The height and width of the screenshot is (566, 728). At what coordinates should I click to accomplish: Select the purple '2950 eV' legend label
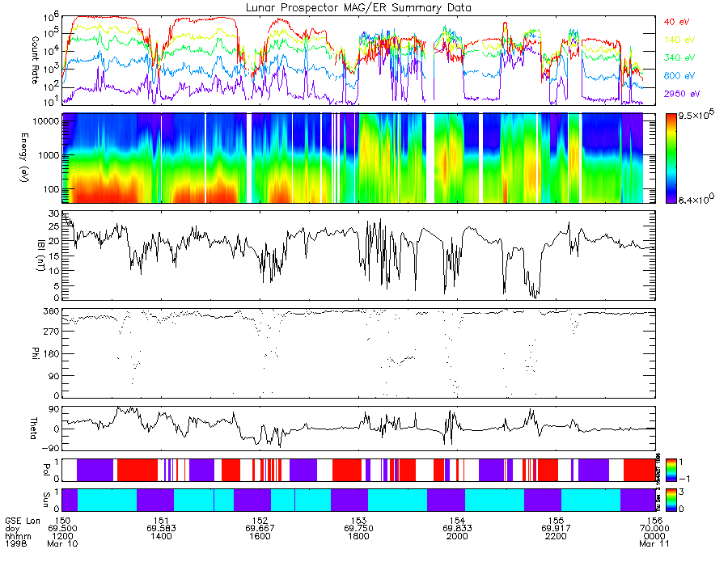pos(682,94)
